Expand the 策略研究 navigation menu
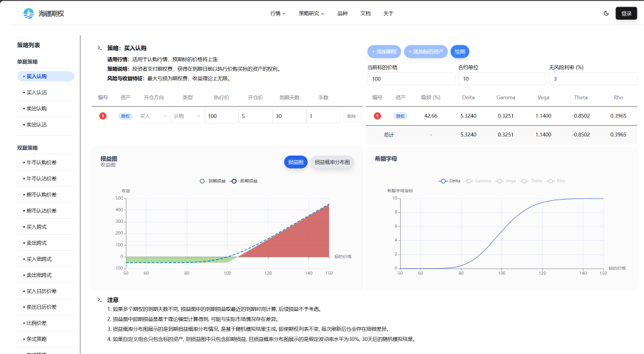This screenshot has width=644, height=354. click(311, 13)
